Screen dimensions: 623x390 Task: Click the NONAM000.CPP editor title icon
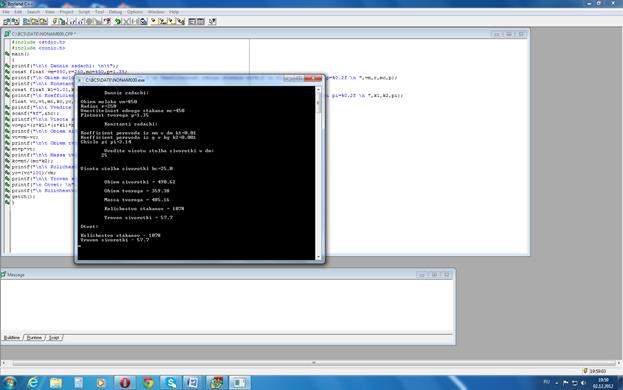(7, 34)
